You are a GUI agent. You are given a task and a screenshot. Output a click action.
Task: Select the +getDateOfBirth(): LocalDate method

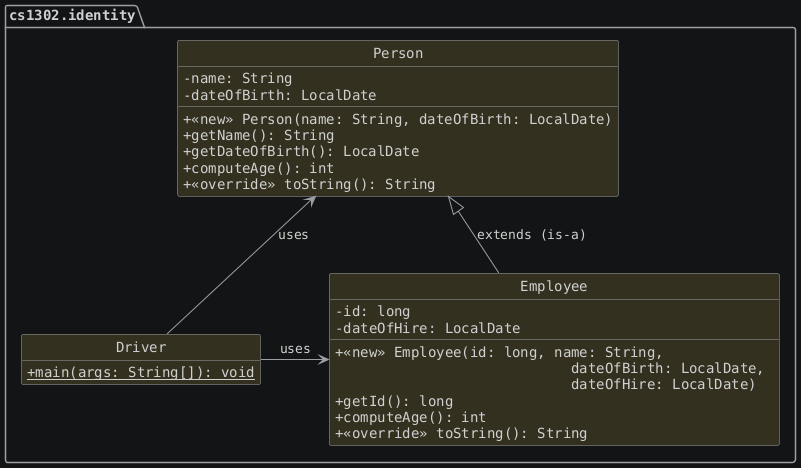pyautogui.click(x=301, y=151)
